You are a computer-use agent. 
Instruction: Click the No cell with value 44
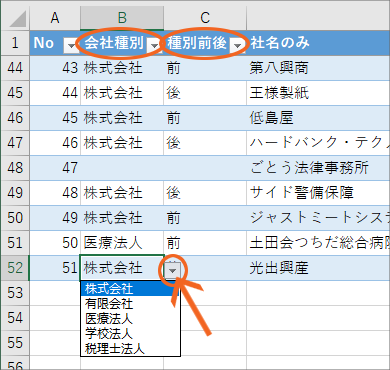click(x=55, y=93)
